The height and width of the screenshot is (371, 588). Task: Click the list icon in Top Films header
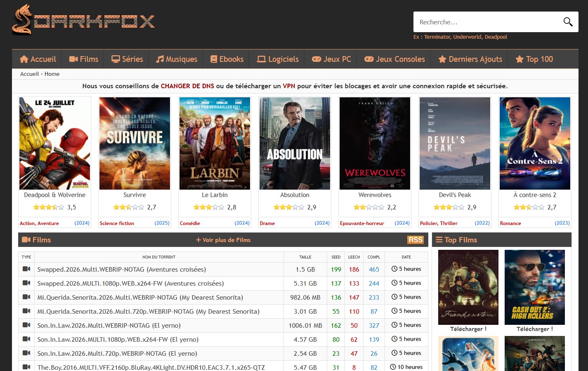click(x=439, y=240)
